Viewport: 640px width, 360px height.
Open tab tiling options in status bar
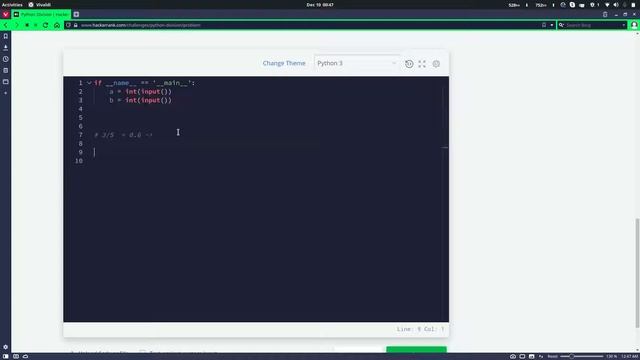(16, 356)
